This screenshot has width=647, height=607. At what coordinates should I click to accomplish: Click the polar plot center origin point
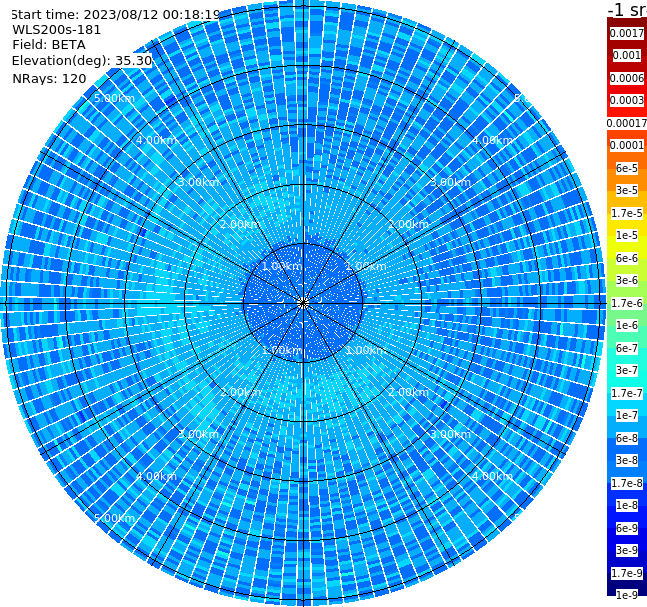coord(303,303)
